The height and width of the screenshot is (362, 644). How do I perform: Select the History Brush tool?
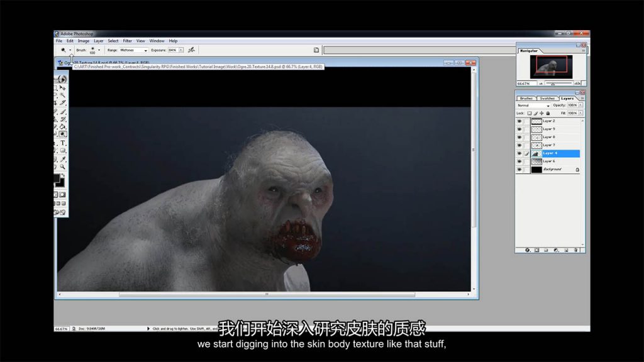coord(63,119)
